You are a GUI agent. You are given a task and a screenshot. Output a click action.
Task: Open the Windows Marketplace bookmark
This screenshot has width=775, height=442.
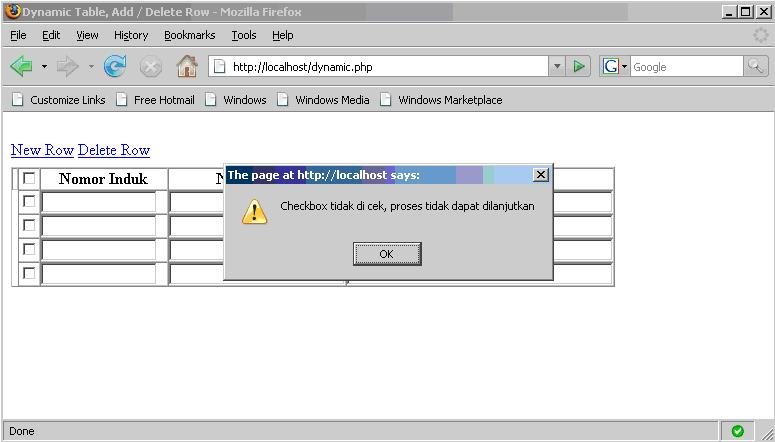(x=441, y=100)
